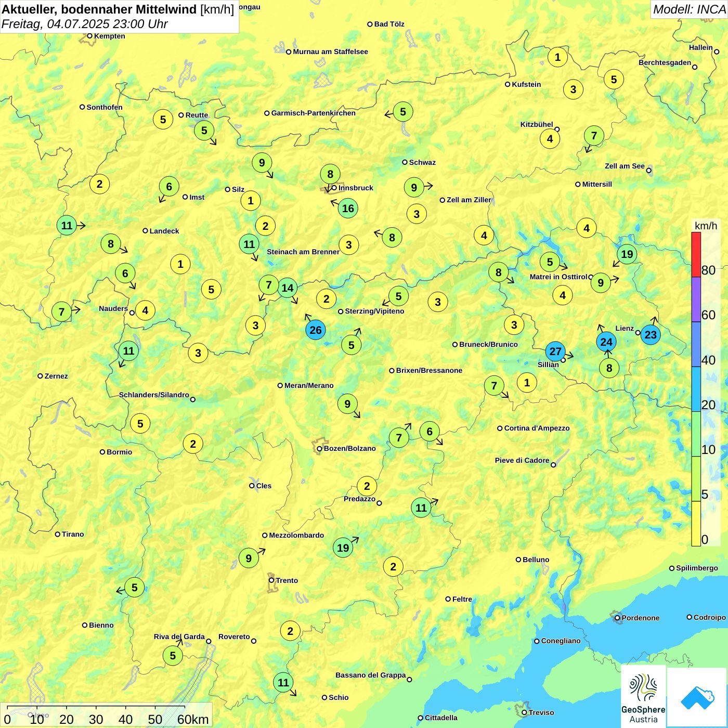Select the Trento city label
Screen dimensions: 728x728
[x=287, y=580]
